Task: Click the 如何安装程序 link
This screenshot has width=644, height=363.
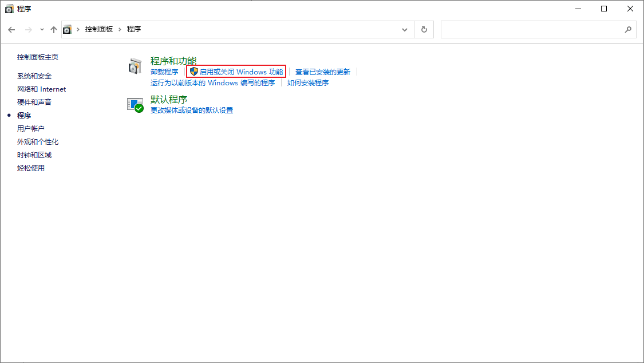Action: pos(308,83)
